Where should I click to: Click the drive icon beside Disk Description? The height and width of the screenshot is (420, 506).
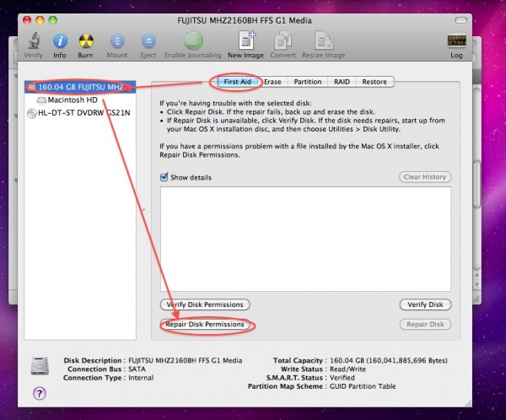pyautogui.click(x=40, y=366)
